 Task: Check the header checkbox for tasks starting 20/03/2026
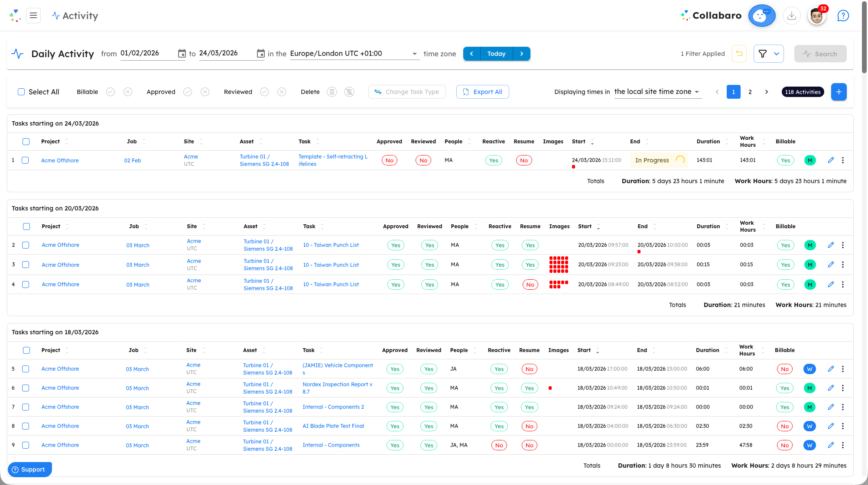pos(26,226)
